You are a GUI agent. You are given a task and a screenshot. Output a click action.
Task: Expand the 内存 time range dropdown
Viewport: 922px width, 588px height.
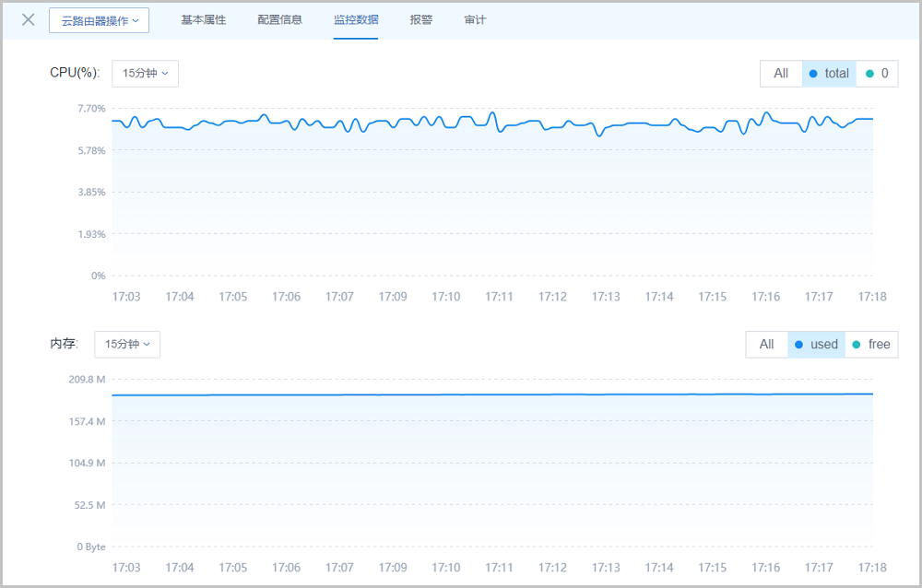[x=127, y=345]
